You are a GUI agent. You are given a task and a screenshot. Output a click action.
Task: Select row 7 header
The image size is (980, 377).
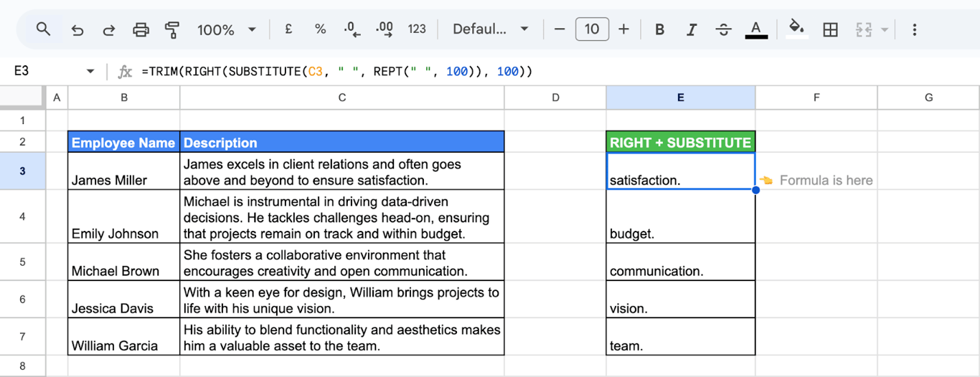[x=22, y=336]
